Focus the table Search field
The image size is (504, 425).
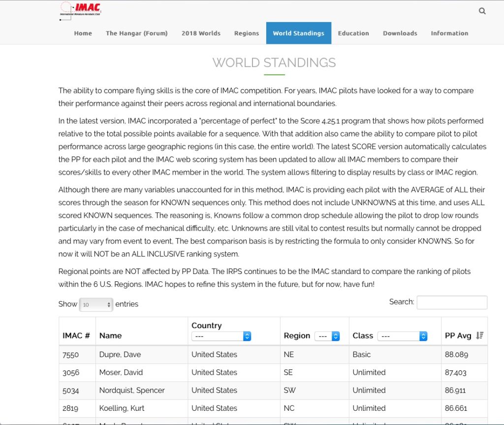tap(452, 303)
